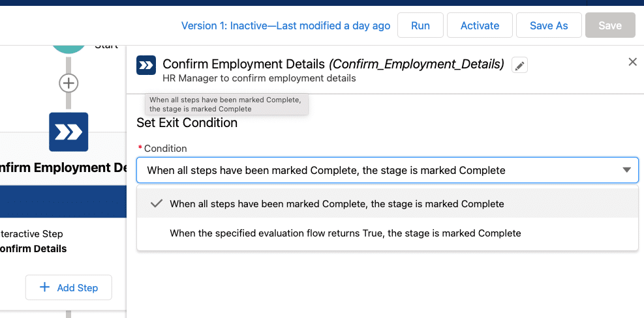Activate the flow version
644x318 pixels.
[x=480, y=26]
